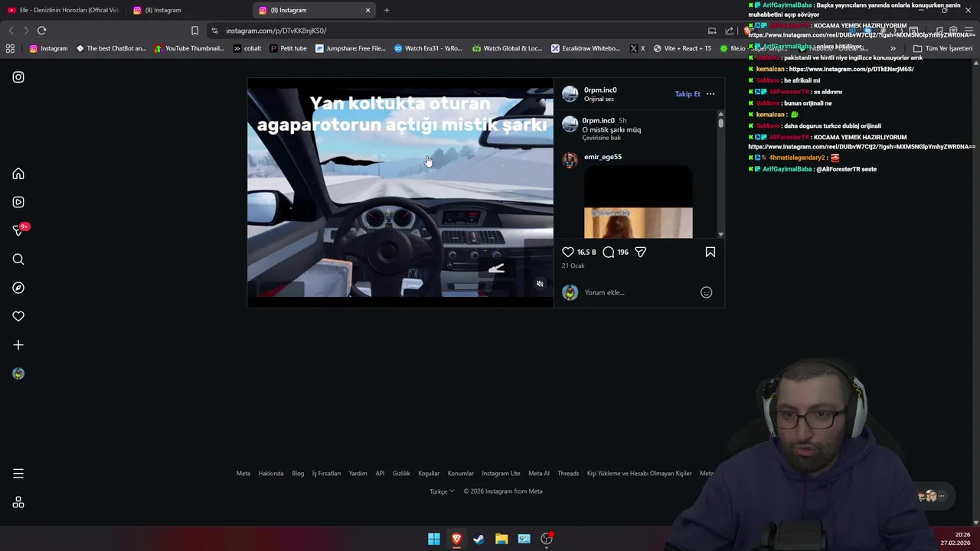The width and height of the screenshot is (980, 551).
Task: Open the Türkçe language dropdown
Action: (442, 491)
